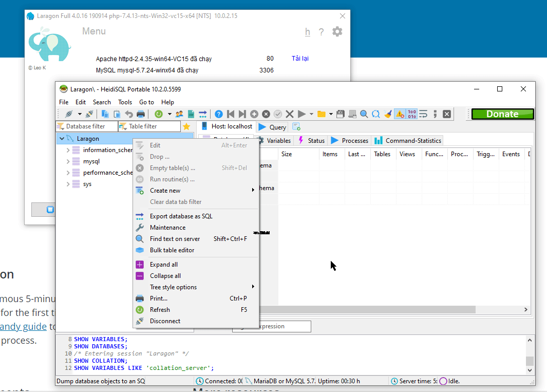Open the Go to menu in the menu bar
This screenshot has width=547, height=392.
click(x=146, y=102)
